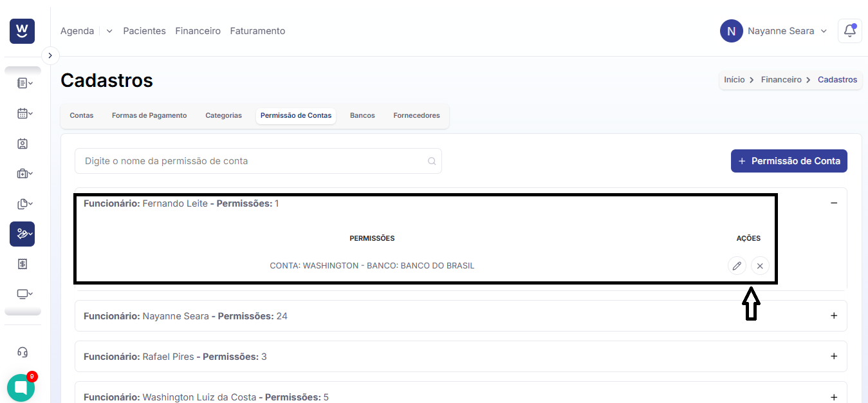Go to Pacientes in the top menu
The width and height of the screenshot is (868, 403).
[144, 31]
